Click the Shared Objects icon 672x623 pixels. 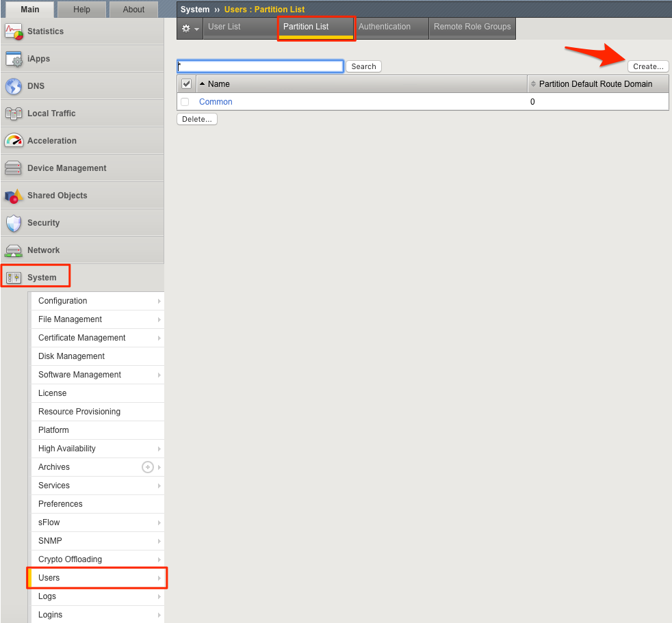[x=13, y=195]
